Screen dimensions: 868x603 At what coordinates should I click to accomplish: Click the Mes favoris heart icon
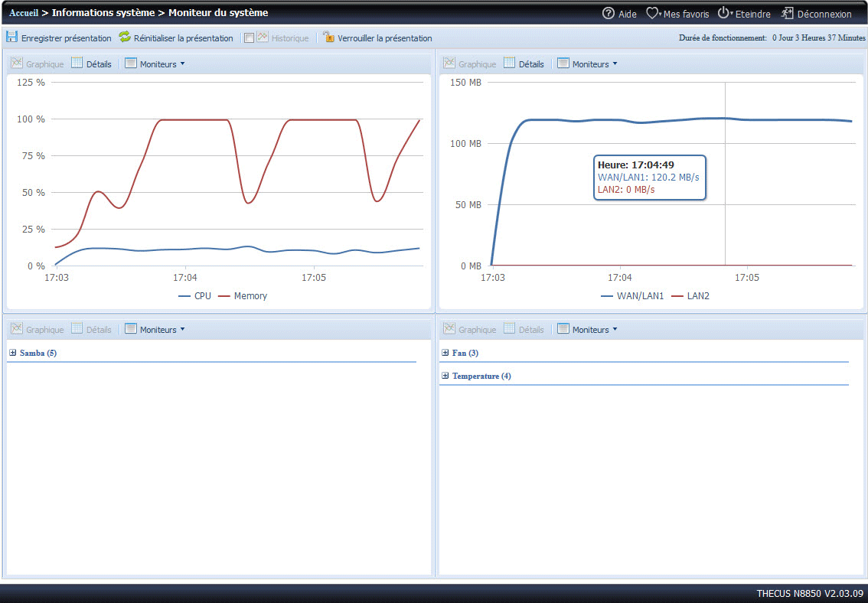point(653,13)
